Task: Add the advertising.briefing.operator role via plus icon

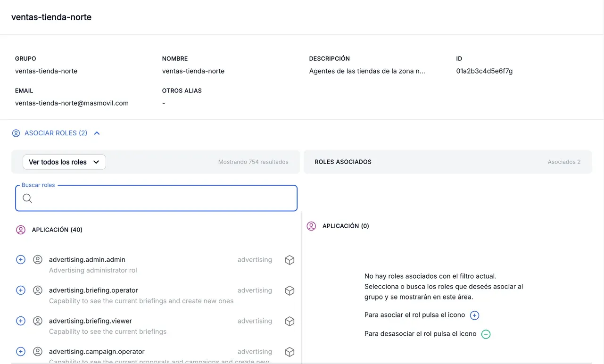Action: pos(21,290)
